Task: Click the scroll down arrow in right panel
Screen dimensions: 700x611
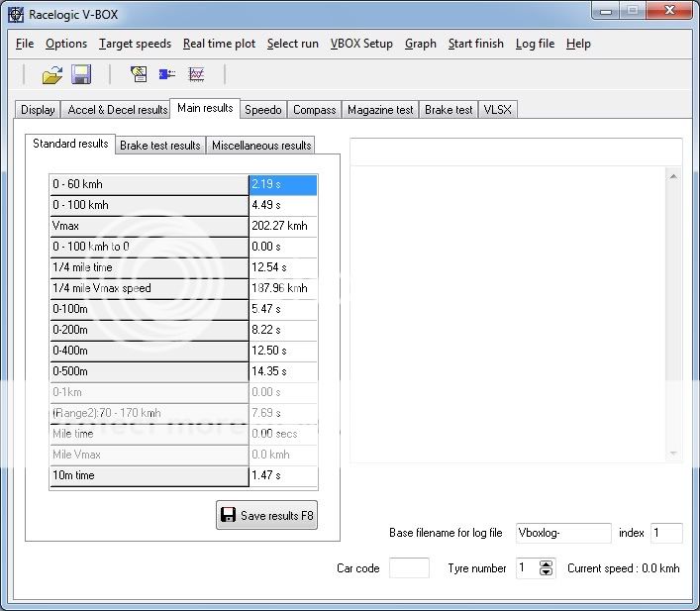Action: point(673,454)
